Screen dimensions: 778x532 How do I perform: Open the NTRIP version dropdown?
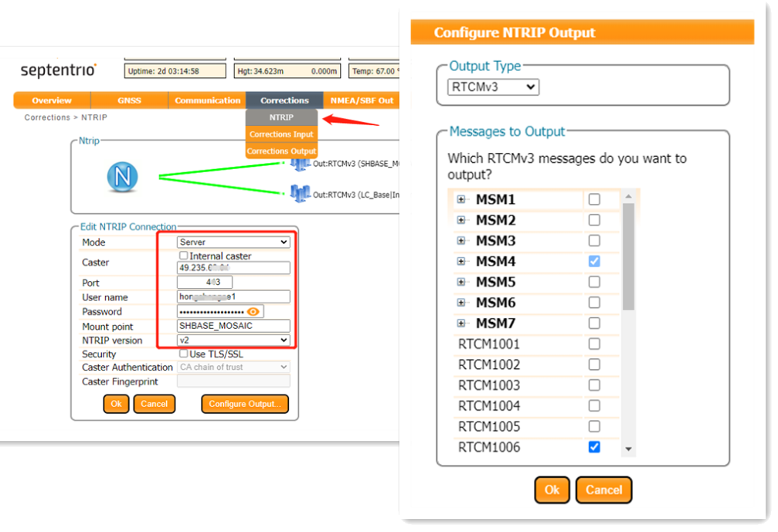click(233, 340)
